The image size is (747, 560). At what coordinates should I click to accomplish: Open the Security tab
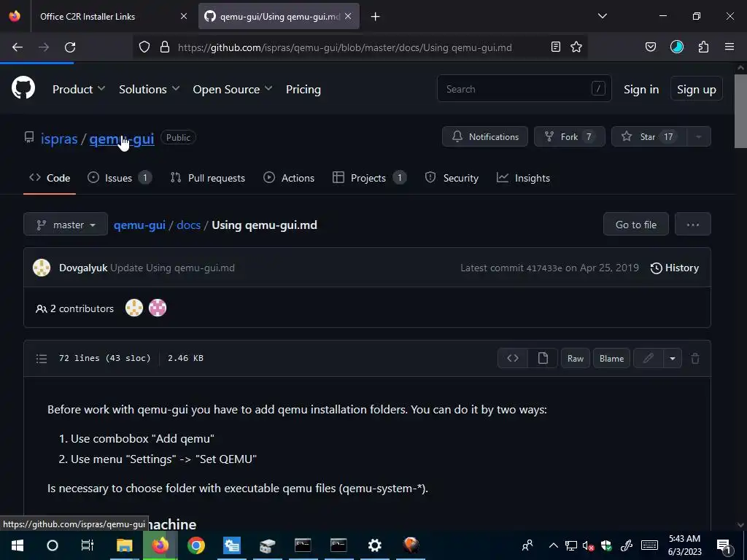point(452,178)
